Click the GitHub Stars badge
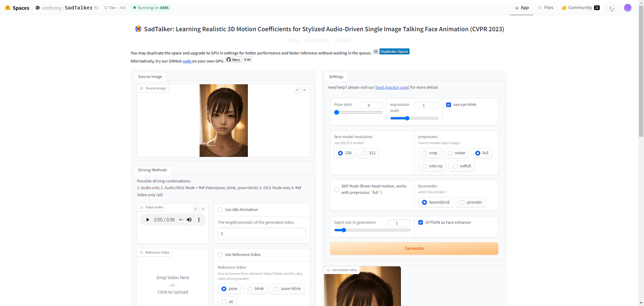Viewport: 644px width, 306px height. click(233, 59)
